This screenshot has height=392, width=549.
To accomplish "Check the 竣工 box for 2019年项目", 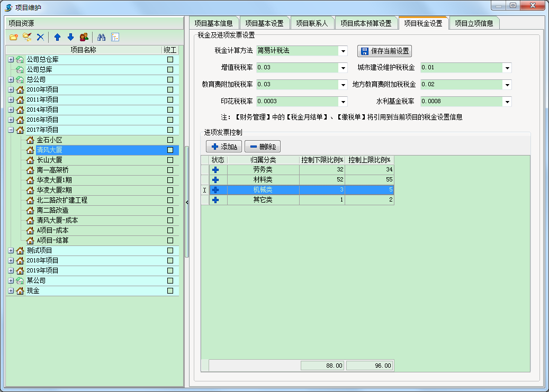I will click(170, 270).
